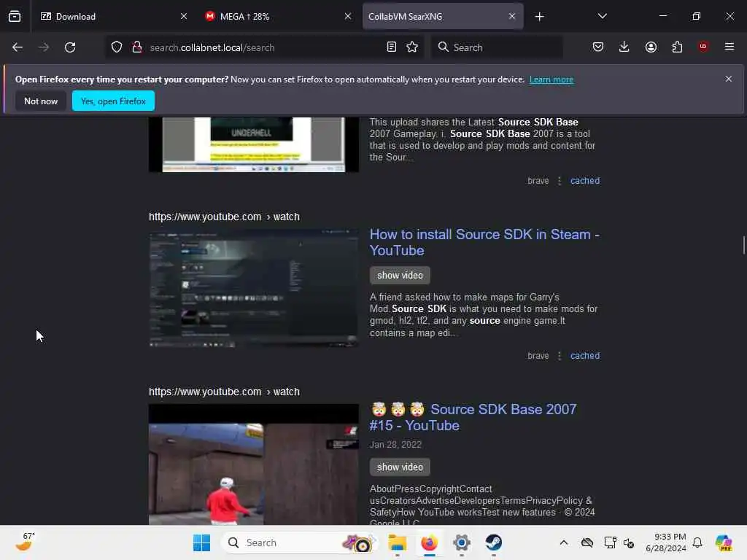The width and height of the screenshot is (747, 560).
Task: Open Steam from the taskbar
Action: 494,542
